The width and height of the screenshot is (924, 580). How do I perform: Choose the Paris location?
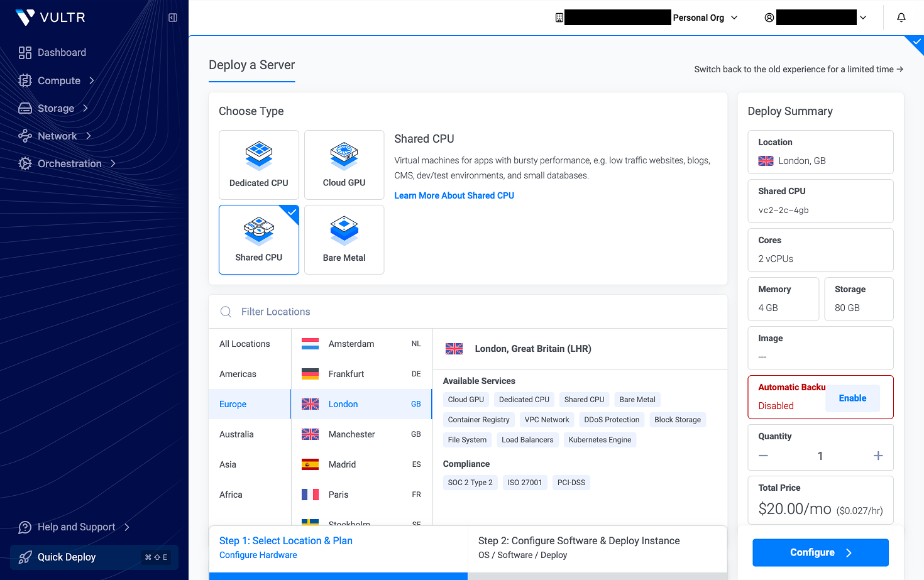tap(361, 495)
